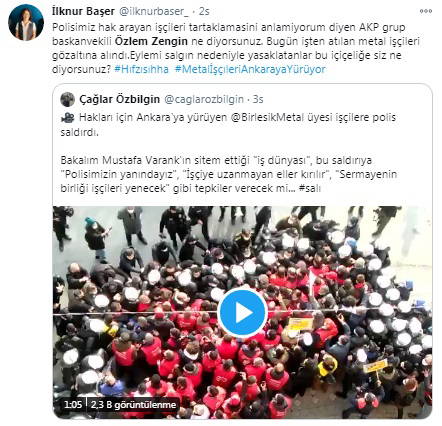
Task: Click the 2s timestamp of the tweet
Action: point(204,12)
